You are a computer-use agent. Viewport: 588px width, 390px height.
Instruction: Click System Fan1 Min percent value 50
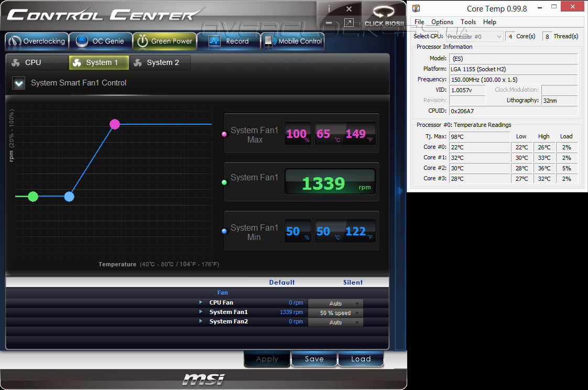click(x=298, y=231)
